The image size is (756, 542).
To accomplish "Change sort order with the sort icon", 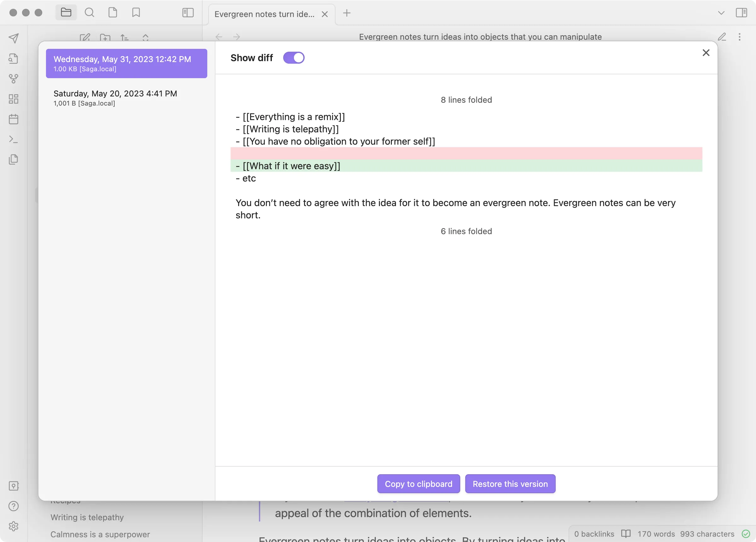I will [125, 38].
